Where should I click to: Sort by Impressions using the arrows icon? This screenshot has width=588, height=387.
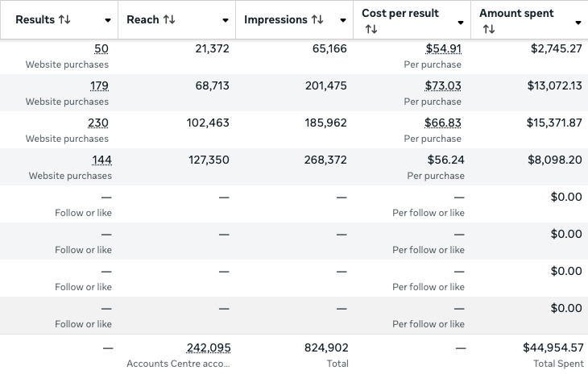[317, 19]
